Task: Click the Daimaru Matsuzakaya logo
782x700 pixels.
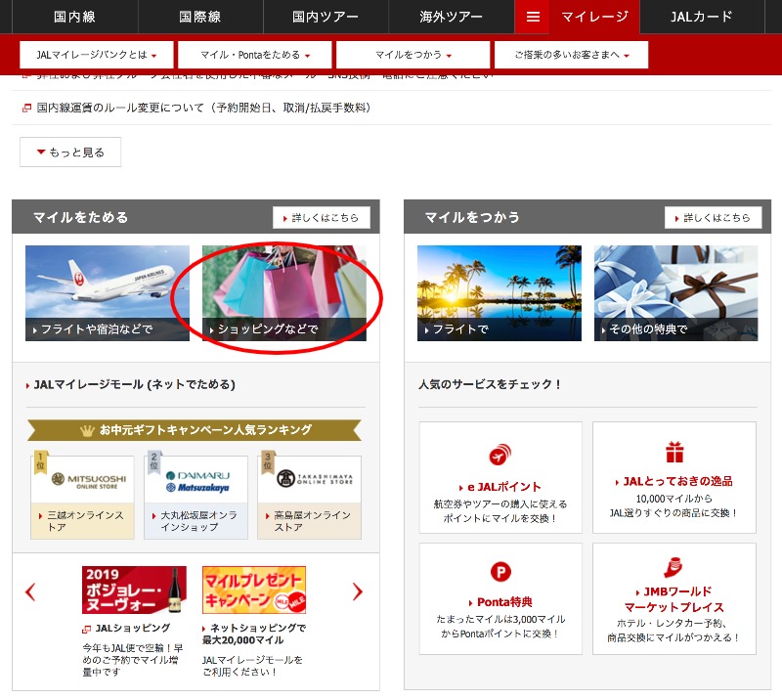Action: (x=196, y=481)
